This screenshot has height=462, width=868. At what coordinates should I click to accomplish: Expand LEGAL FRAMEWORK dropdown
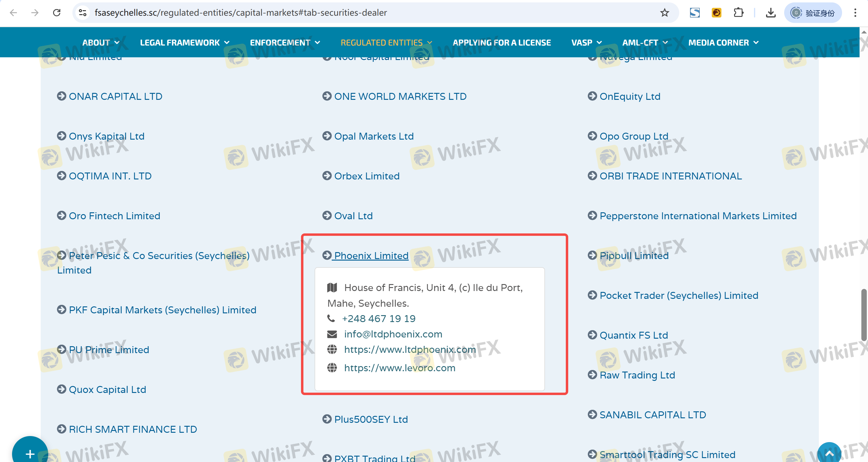[x=184, y=43]
